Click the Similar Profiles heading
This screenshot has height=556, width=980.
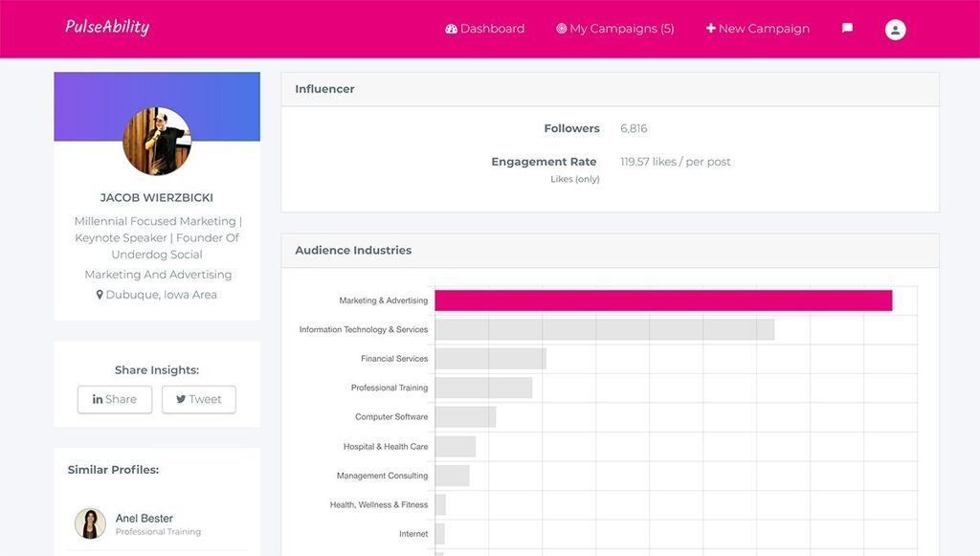113,470
